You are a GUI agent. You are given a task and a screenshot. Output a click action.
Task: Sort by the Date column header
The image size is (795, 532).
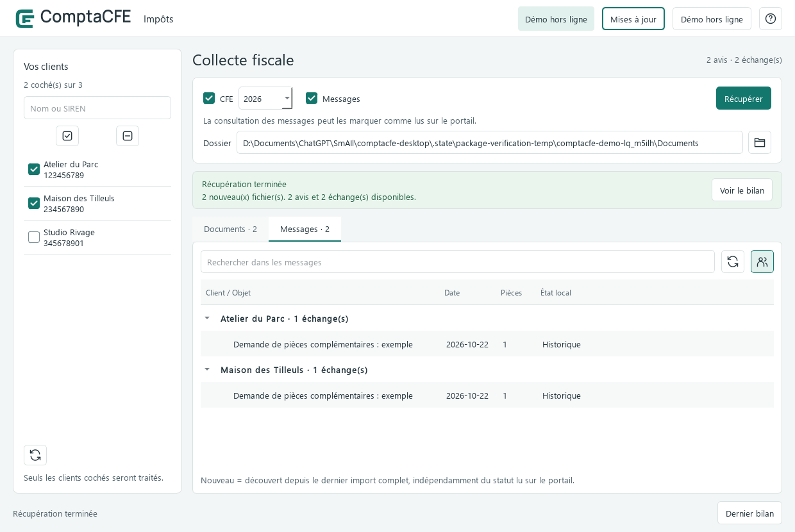[x=452, y=292]
